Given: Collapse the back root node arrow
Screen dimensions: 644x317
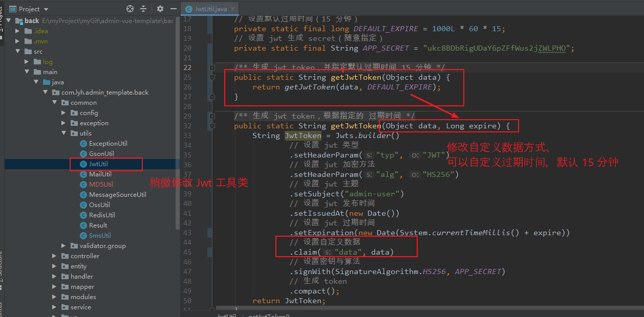Looking at the screenshot, I should (9, 21).
